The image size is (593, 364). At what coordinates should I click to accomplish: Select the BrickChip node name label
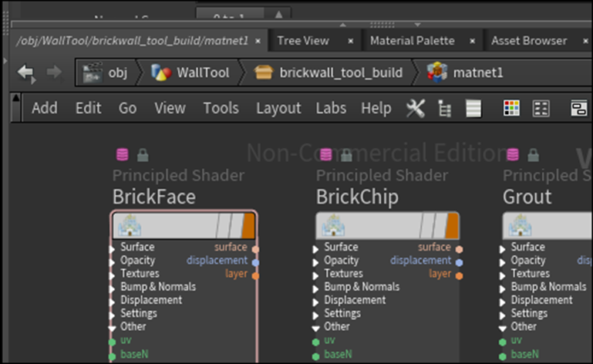coord(357,197)
